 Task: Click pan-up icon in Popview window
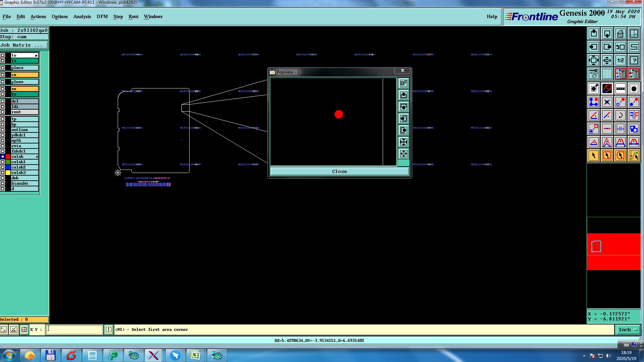click(404, 95)
